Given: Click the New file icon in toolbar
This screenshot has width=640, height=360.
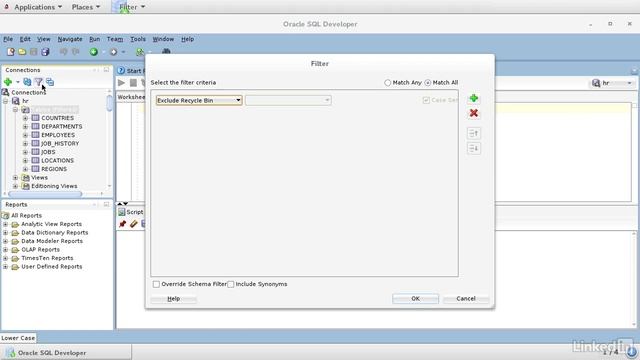Looking at the screenshot, I should pyautogui.click(x=11, y=52).
